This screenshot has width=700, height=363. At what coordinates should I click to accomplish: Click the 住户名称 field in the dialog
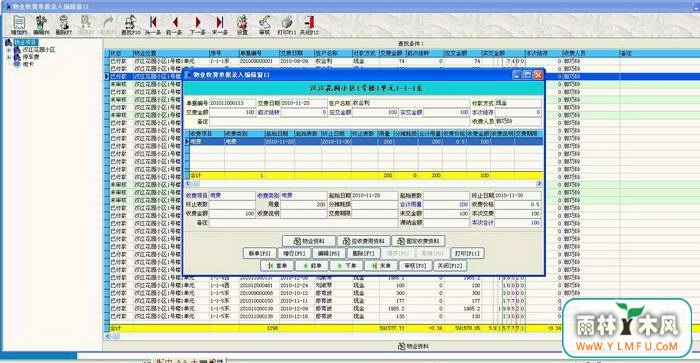click(411, 103)
